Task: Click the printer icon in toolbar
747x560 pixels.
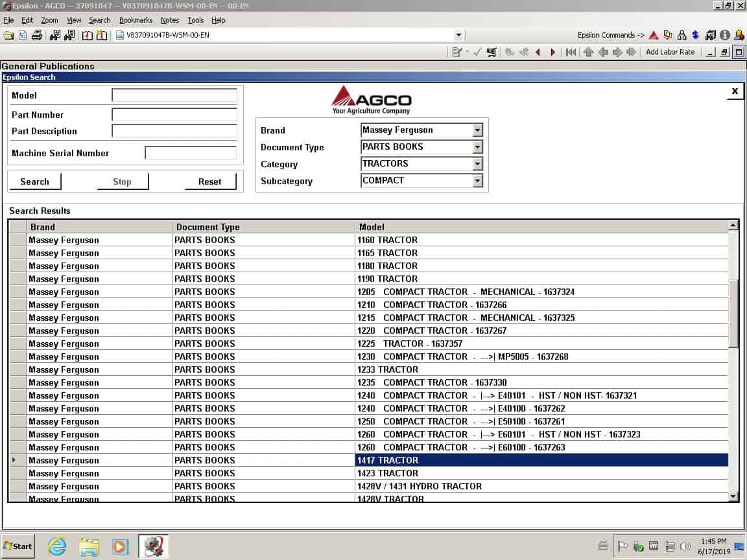Action: (37, 35)
